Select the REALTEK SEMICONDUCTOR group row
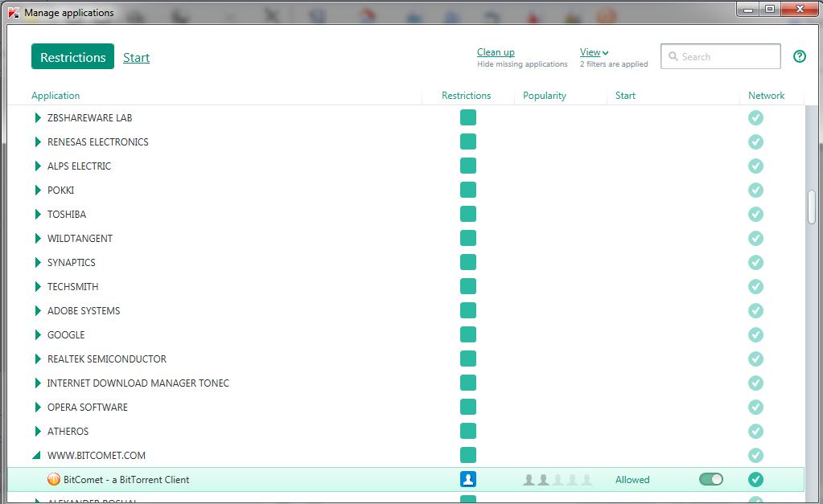 click(405, 359)
